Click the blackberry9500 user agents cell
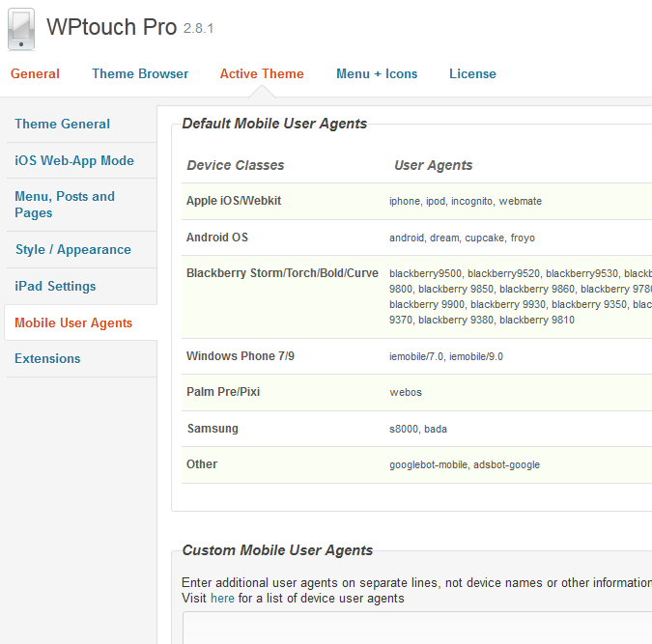 [x=521, y=296]
